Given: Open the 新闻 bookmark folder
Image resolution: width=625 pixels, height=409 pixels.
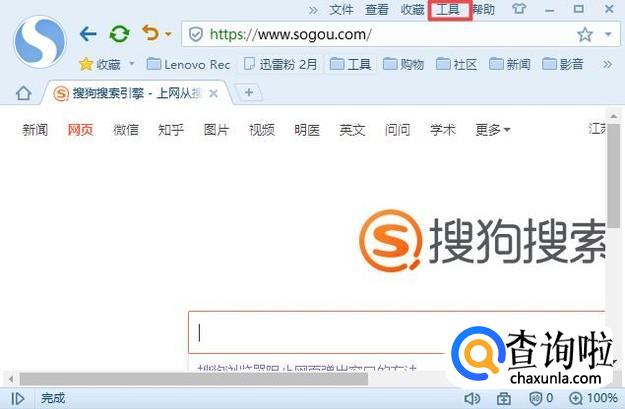Looking at the screenshot, I should click(x=509, y=64).
